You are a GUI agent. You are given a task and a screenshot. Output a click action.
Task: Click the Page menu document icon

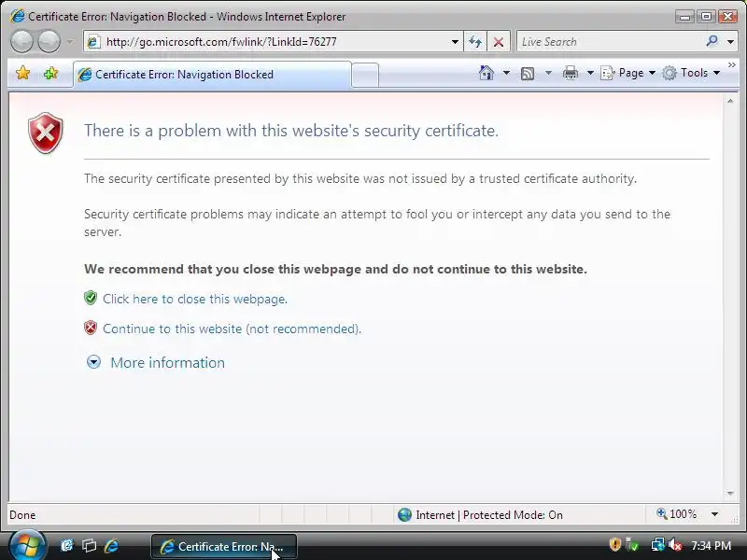pyautogui.click(x=608, y=73)
